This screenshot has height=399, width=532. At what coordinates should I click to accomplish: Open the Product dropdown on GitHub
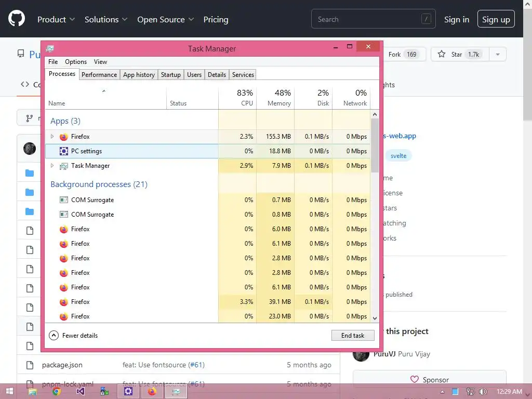[x=56, y=19]
